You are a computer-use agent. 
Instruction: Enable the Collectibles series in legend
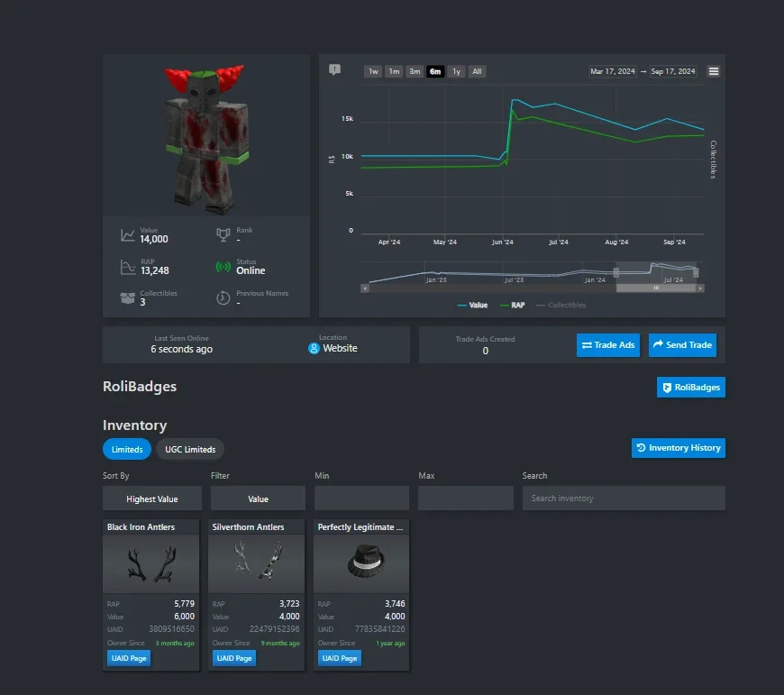(x=561, y=305)
